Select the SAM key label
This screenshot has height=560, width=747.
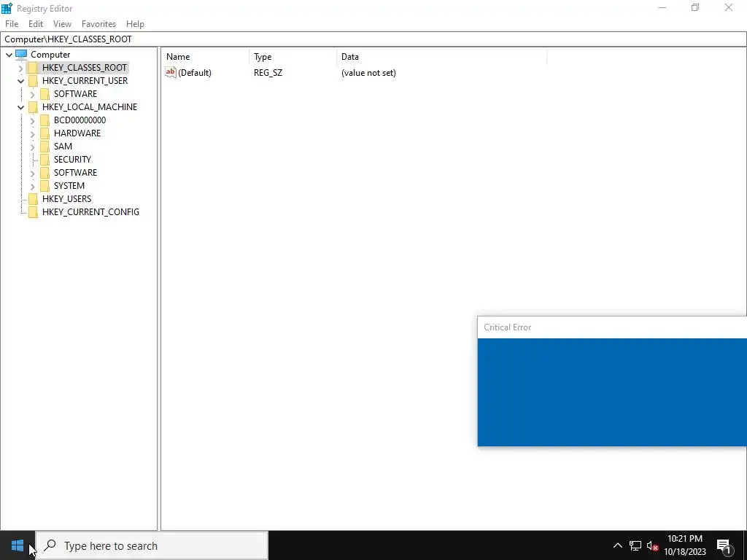(63, 146)
